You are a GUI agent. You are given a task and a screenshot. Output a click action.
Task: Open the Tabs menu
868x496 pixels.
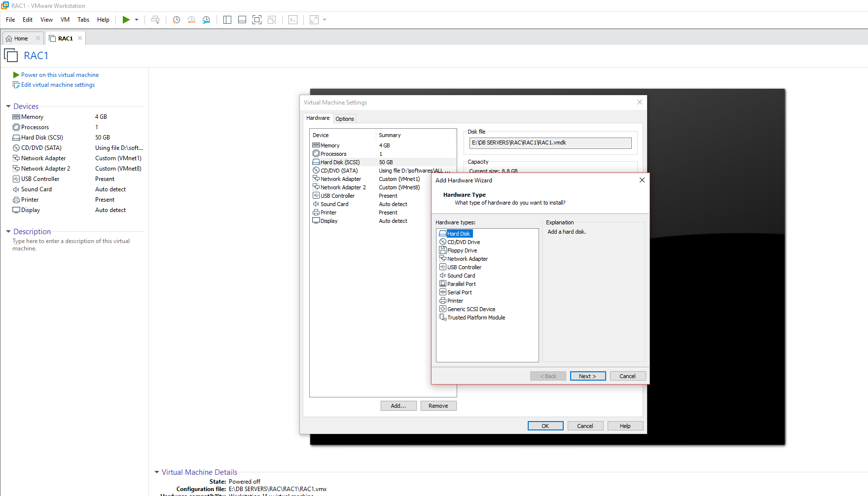click(x=83, y=20)
